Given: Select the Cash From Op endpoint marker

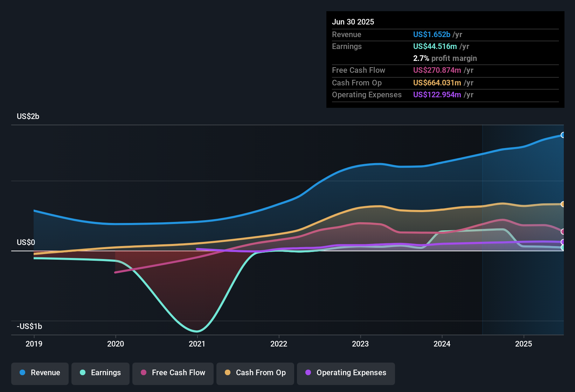Looking at the screenshot, I should 563,204.
